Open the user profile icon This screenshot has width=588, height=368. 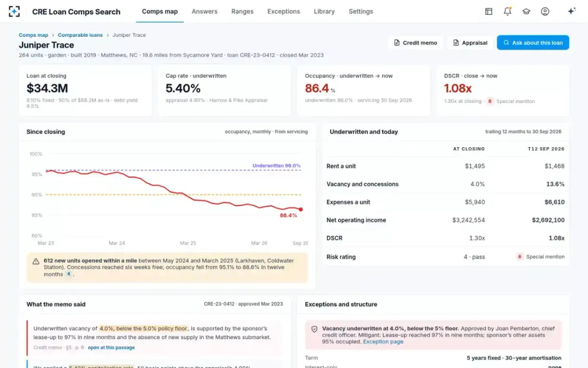click(545, 11)
